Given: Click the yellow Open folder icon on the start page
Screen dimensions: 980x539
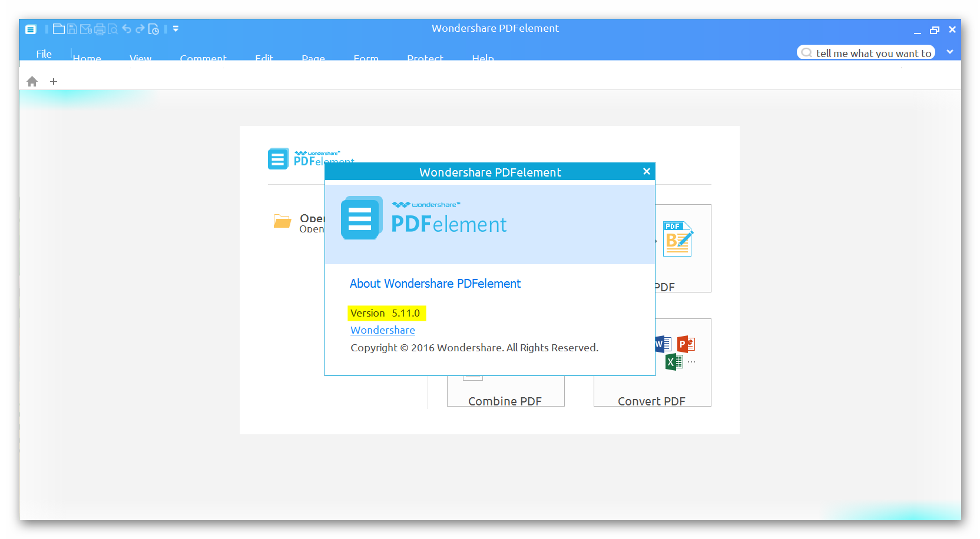Looking at the screenshot, I should pos(283,221).
